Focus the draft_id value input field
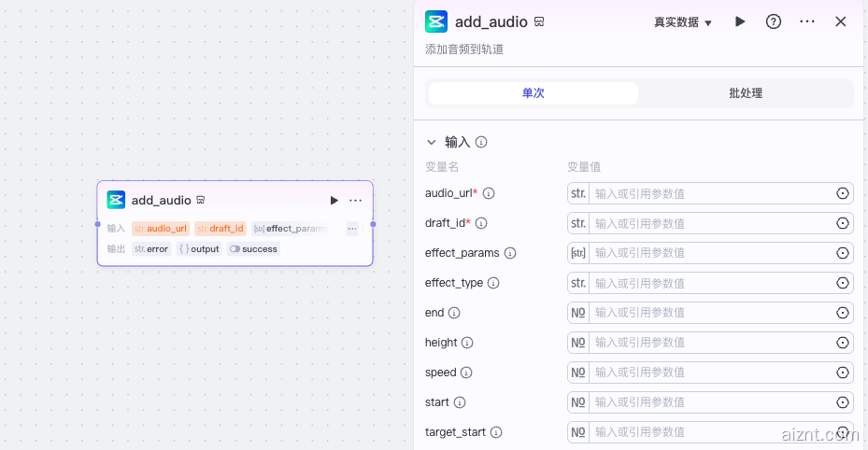This screenshot has height=450, width=868. [x=710, y=223]
